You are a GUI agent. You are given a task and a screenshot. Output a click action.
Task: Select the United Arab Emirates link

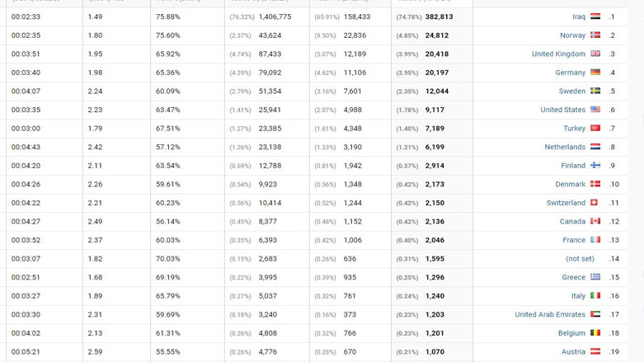coord(550,314)
